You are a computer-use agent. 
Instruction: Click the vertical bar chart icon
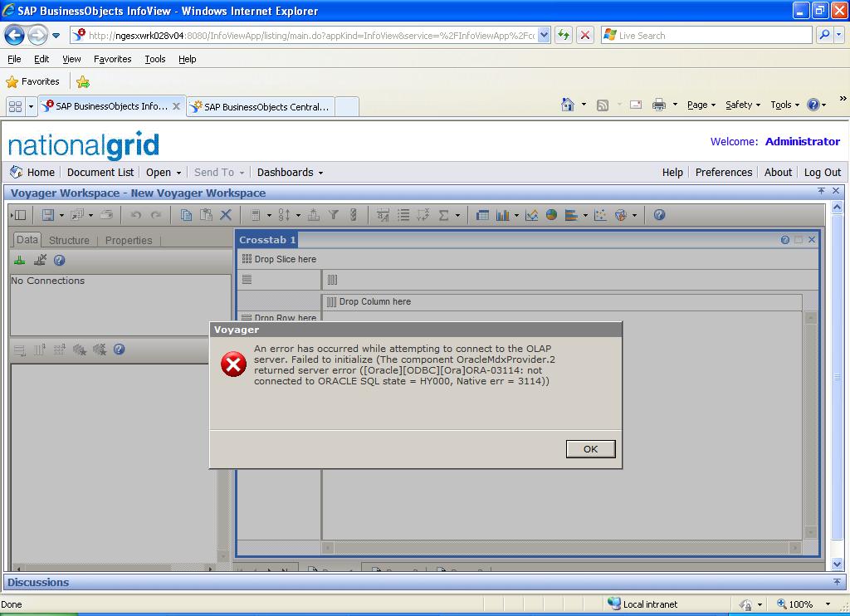pyautogui.click(x=502, y=215)
